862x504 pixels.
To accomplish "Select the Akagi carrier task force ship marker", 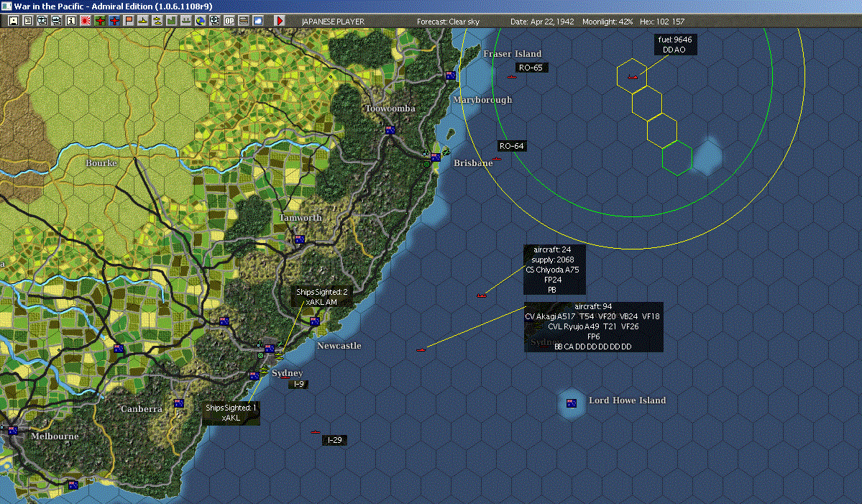I will pos(421,349).
